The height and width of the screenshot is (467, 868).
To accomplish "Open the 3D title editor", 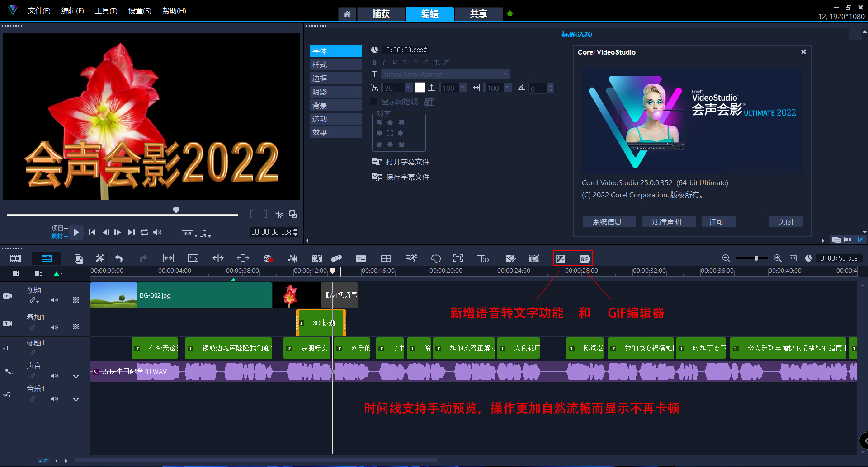I will tap(483, 258).
